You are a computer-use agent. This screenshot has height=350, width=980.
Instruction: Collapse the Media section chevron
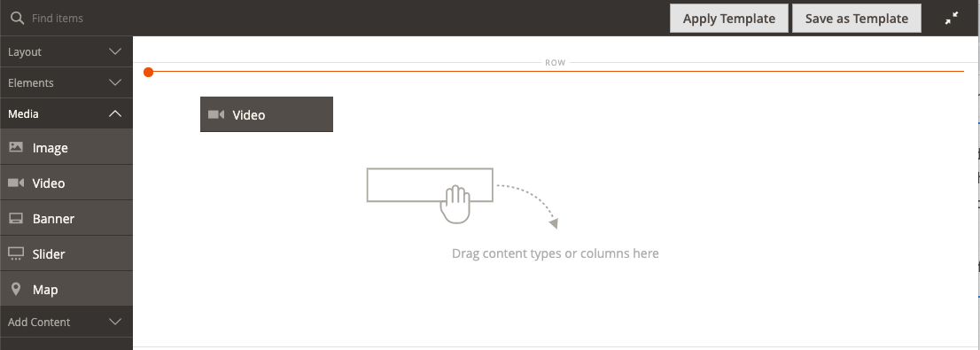(x=115, y=113)
